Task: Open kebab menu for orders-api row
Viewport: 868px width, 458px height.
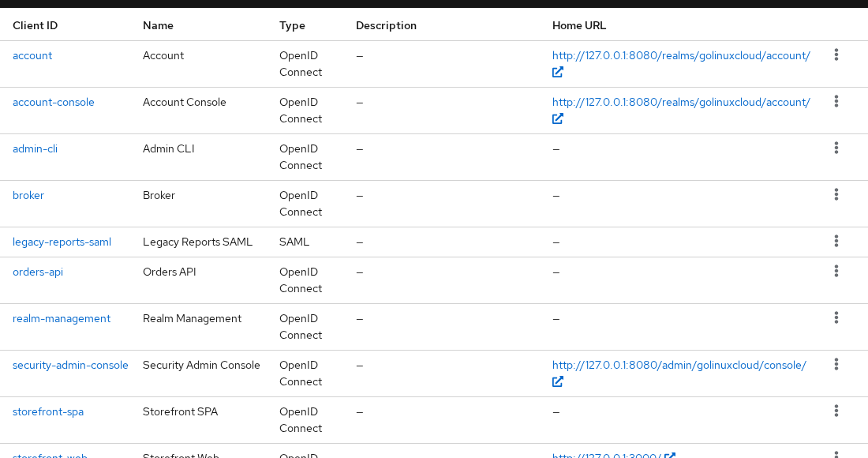Action: [x=836, y=270]
